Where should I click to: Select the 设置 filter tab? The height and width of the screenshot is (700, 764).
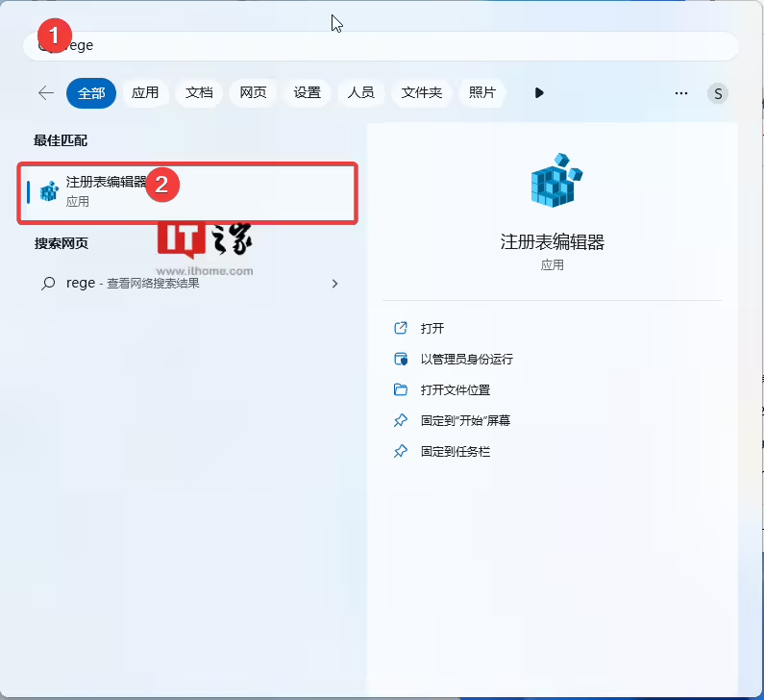pyautogui.click(x=308, y=93)
